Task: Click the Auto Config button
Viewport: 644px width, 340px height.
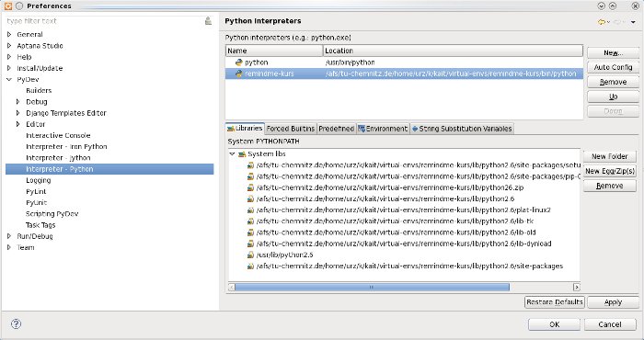Action: click(613, 67)
